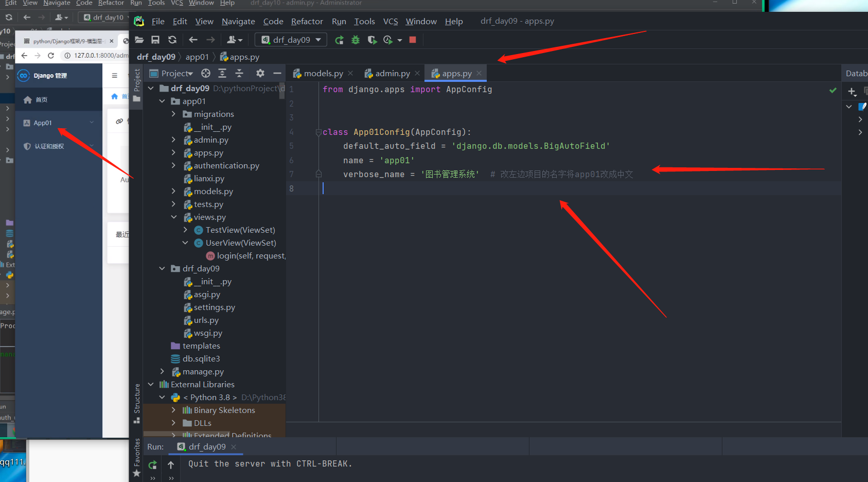This screenshot has width=868, height=482.
Task: Click the green inspection checkmark
Action: point(833,90)
